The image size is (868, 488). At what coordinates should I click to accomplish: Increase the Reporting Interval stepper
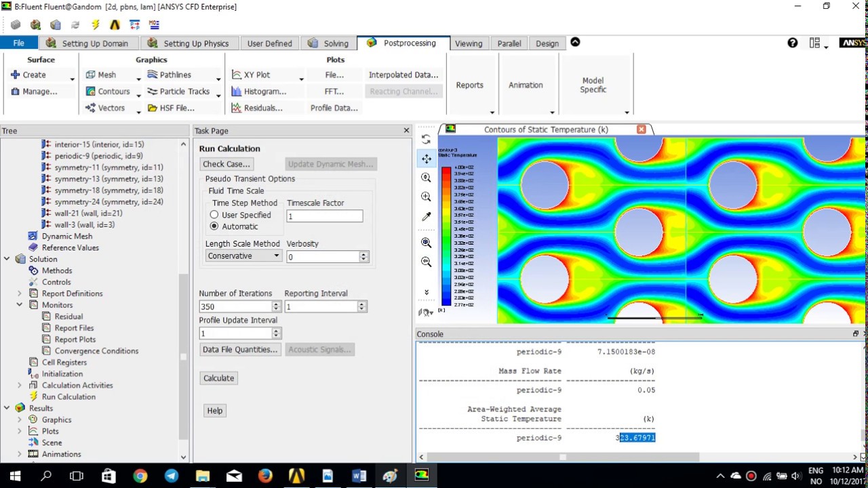(362, 304)
